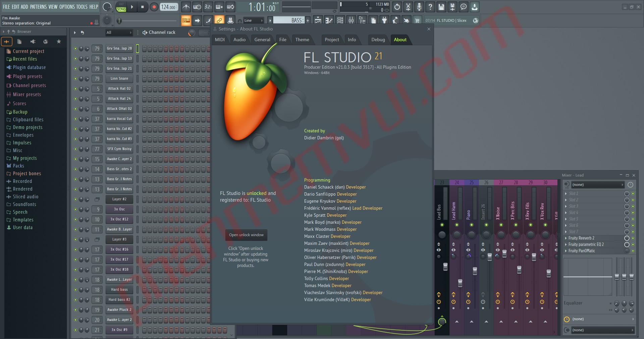Image resolution: width=644 pixels, height=339 pixels.
Task: Open the shop cart icon in toolbar
Action: click(418, 20)
